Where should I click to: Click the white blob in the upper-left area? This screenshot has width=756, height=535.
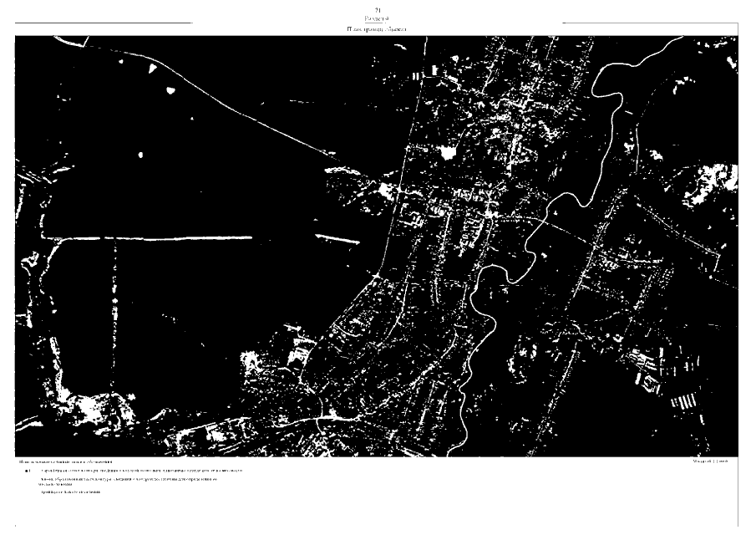coord(170,89)
